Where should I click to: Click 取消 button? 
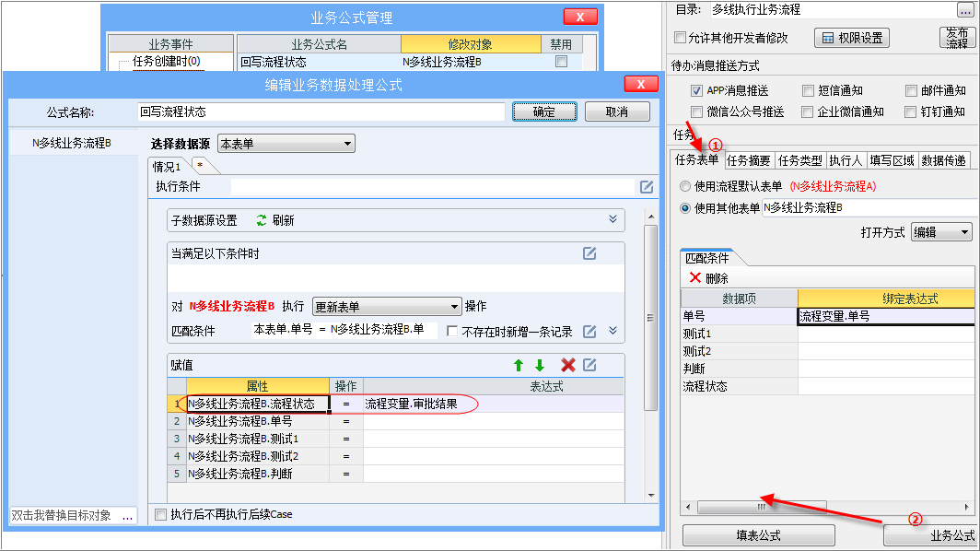click(x=617, y=112)
